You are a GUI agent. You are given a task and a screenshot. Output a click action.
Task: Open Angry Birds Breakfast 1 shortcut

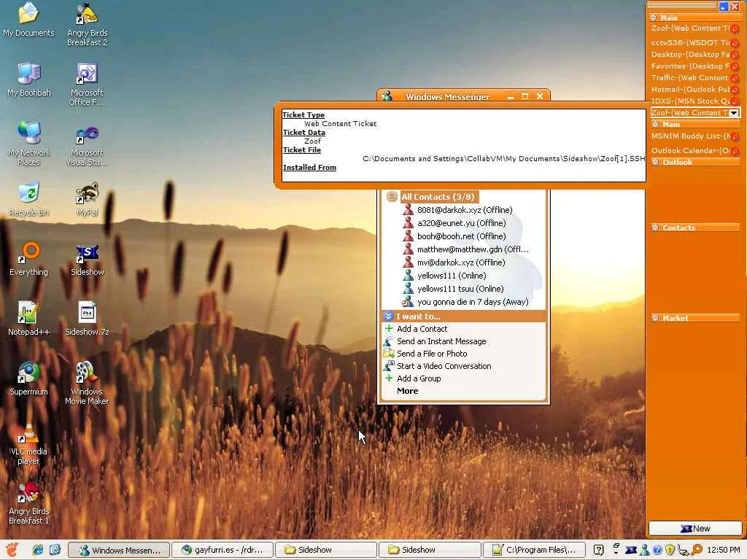tap(28, 503)
